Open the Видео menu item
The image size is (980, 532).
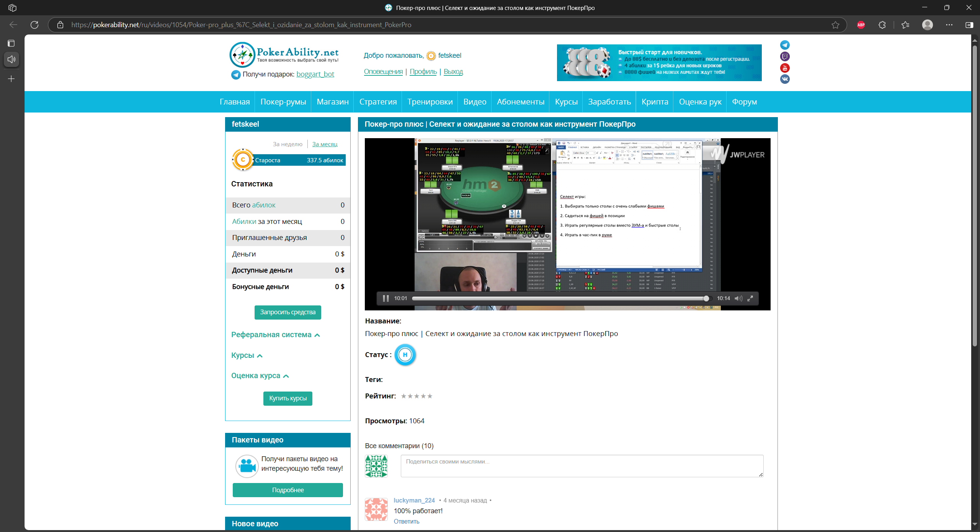click(x=475, y=102)
